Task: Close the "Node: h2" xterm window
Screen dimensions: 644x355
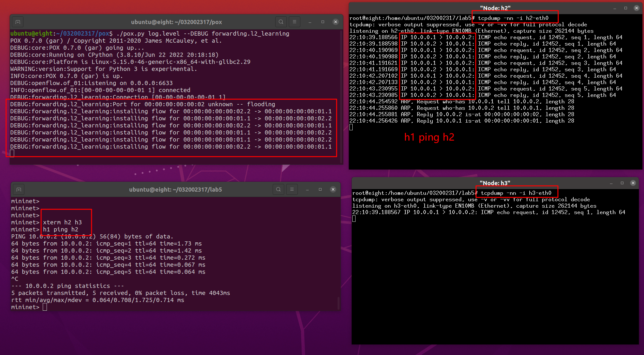Action: coord(636,8)
